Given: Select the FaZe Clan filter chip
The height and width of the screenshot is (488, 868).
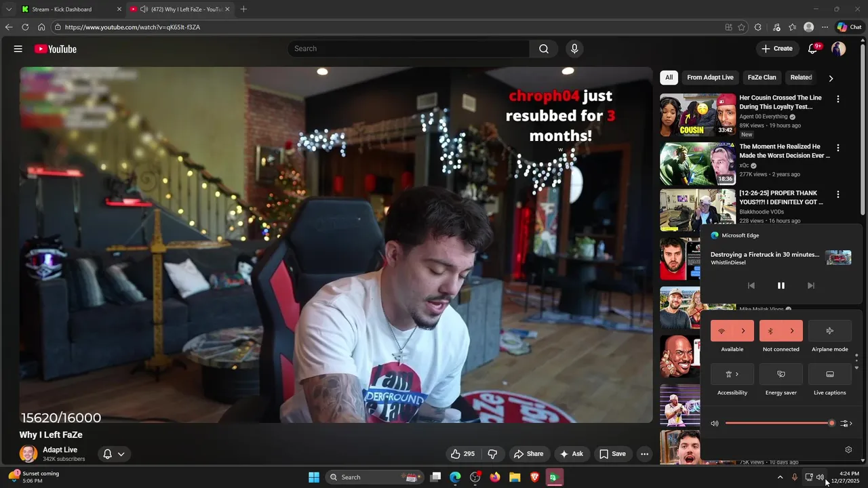Looking at the screenshot, I should (762, 77).
